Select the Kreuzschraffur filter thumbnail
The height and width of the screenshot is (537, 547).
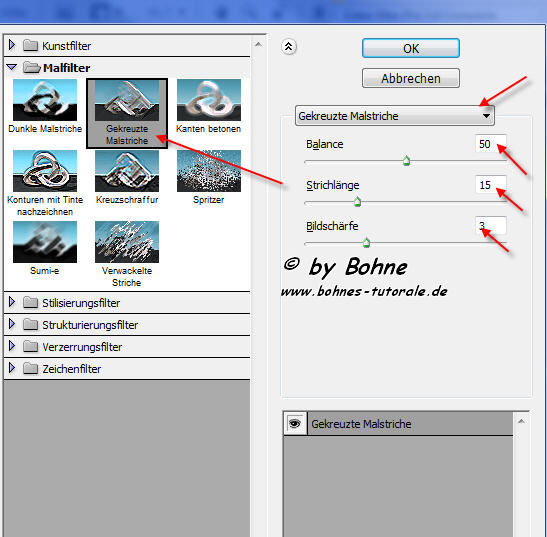point(127,171)
